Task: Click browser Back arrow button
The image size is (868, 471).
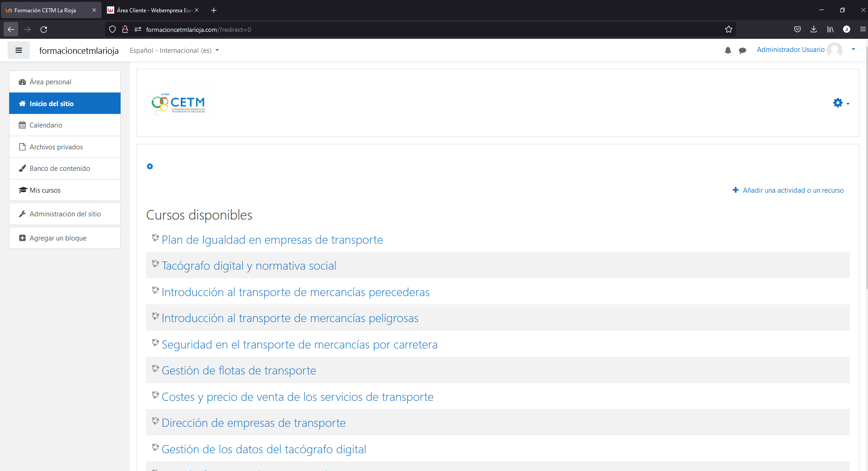Action: point(11,29)
